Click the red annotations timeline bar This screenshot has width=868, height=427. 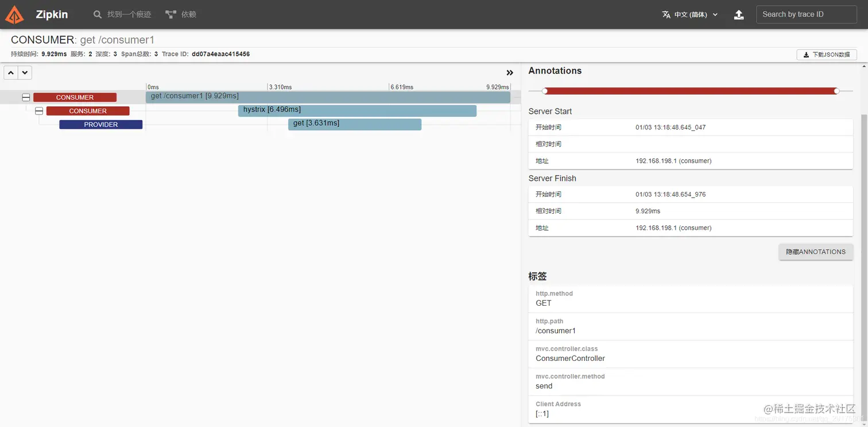pos(691,91)
